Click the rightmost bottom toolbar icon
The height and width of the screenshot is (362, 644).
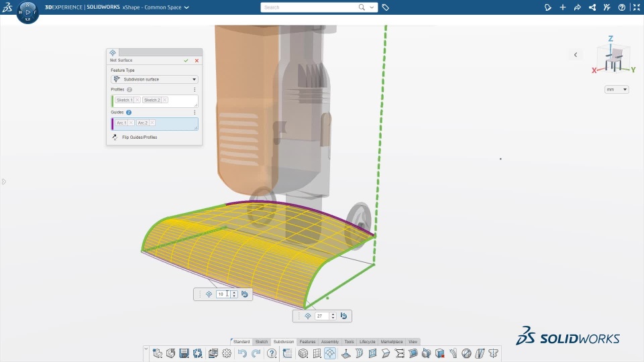pos(494,353)
